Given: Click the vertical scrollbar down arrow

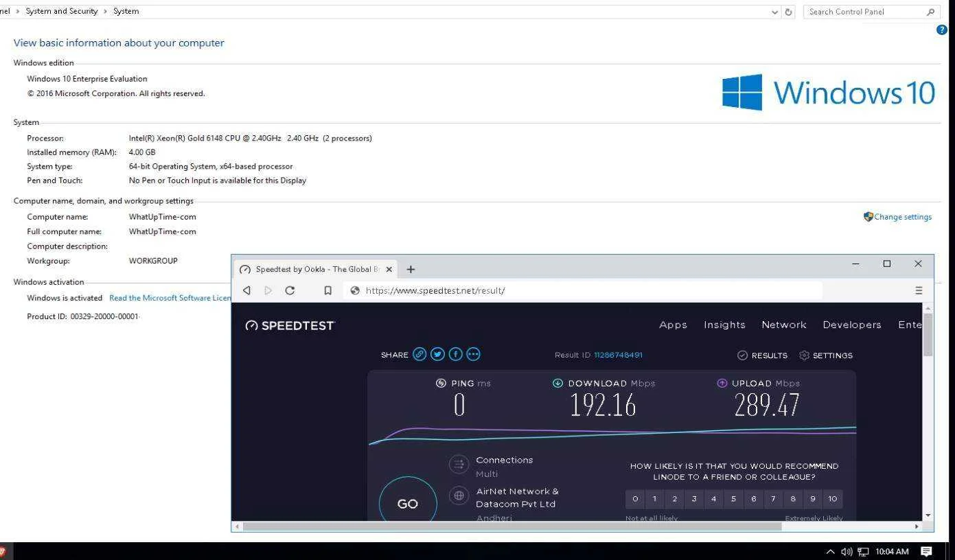Looking at the screenshot, I should (x=928, y=515).
